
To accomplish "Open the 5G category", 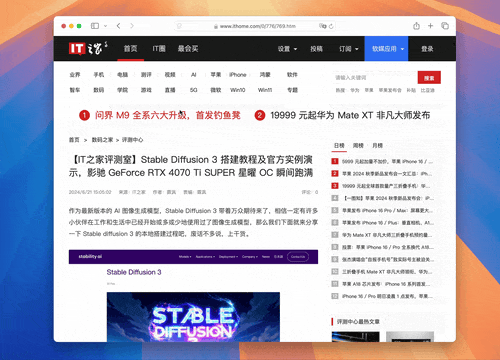I will (194, 90).
